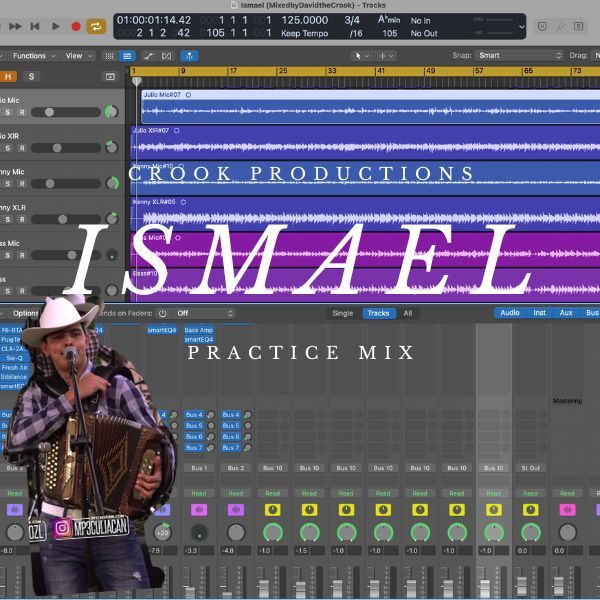Open the command-click tool menu

386,56
